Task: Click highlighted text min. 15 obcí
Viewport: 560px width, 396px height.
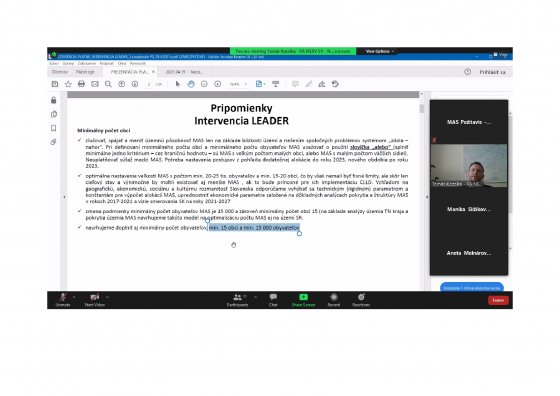Action: 254,227
